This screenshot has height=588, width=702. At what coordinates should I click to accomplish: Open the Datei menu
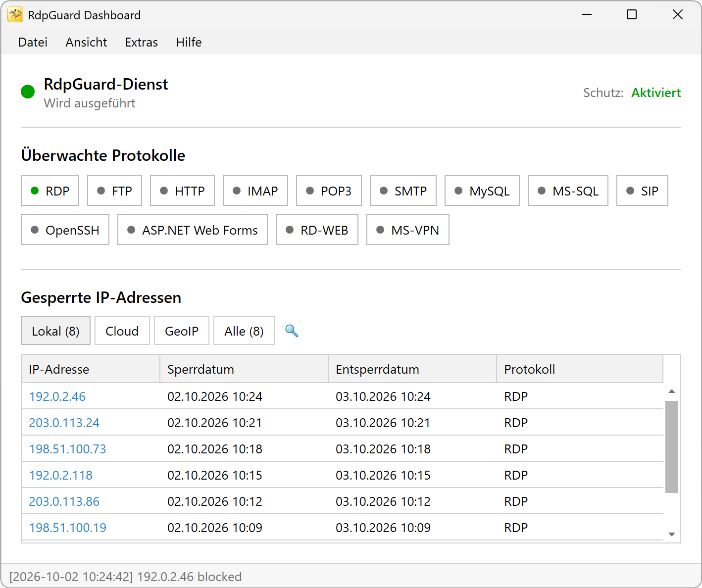click(x=33, y=43)
